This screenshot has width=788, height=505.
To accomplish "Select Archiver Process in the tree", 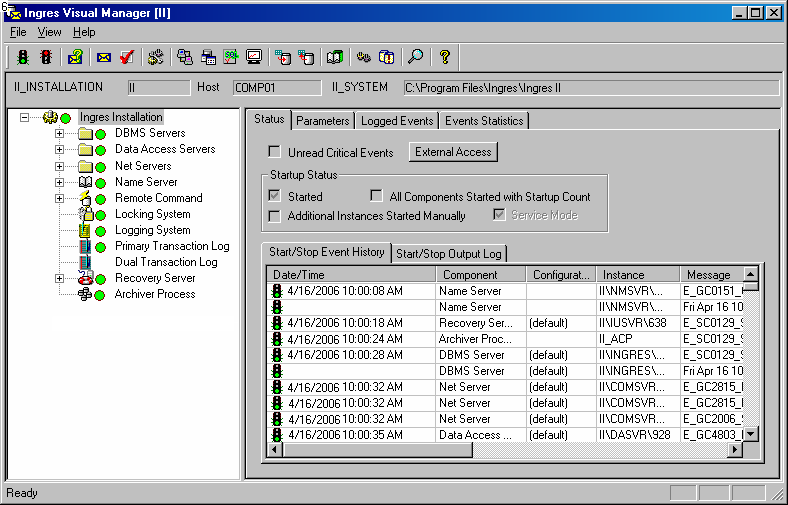I will 155,294.
